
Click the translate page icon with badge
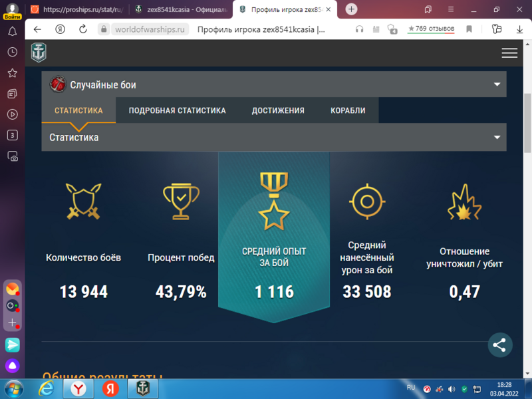(392, 29)
